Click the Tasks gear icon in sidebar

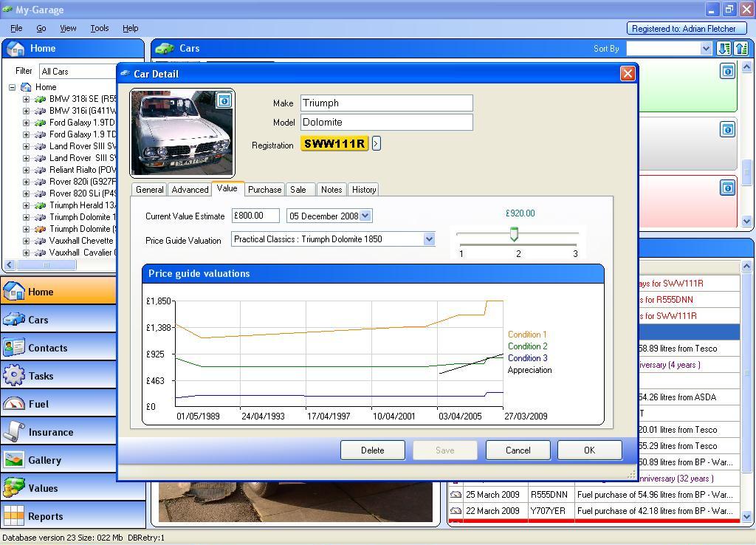[13, 375]
